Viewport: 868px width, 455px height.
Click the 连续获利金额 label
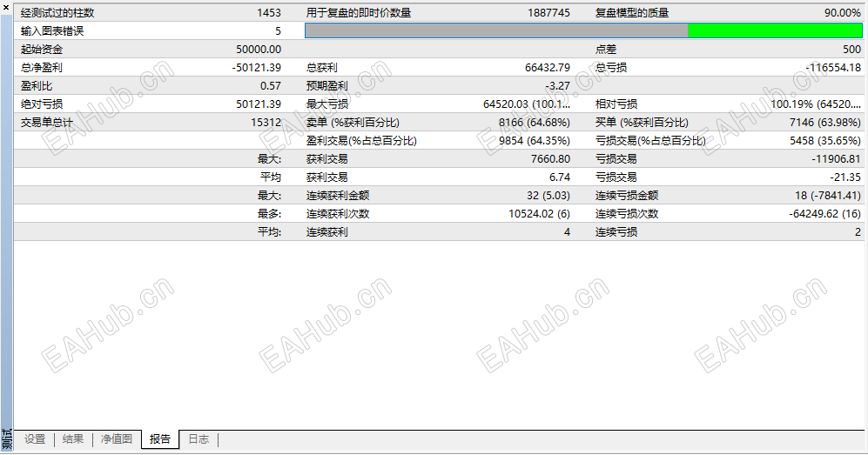click(338, 195)
